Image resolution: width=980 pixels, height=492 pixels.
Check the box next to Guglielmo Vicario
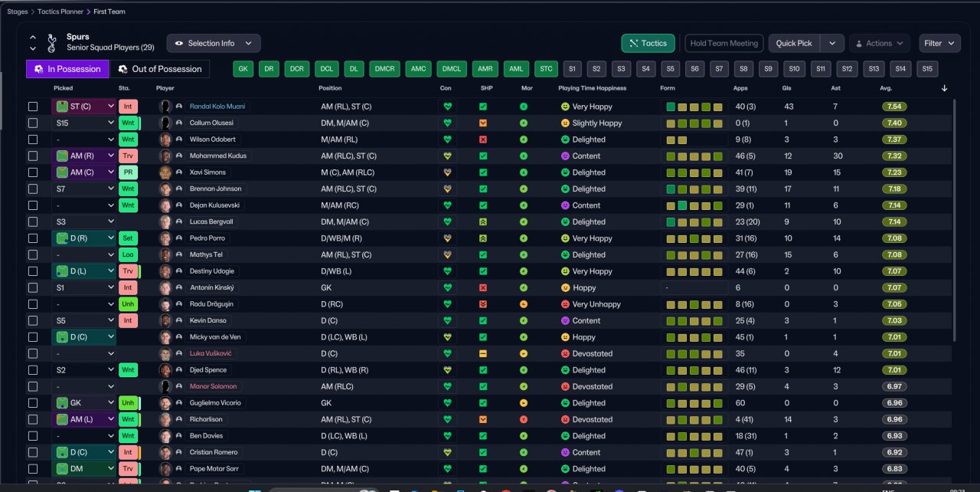click(x=33, y=403)
